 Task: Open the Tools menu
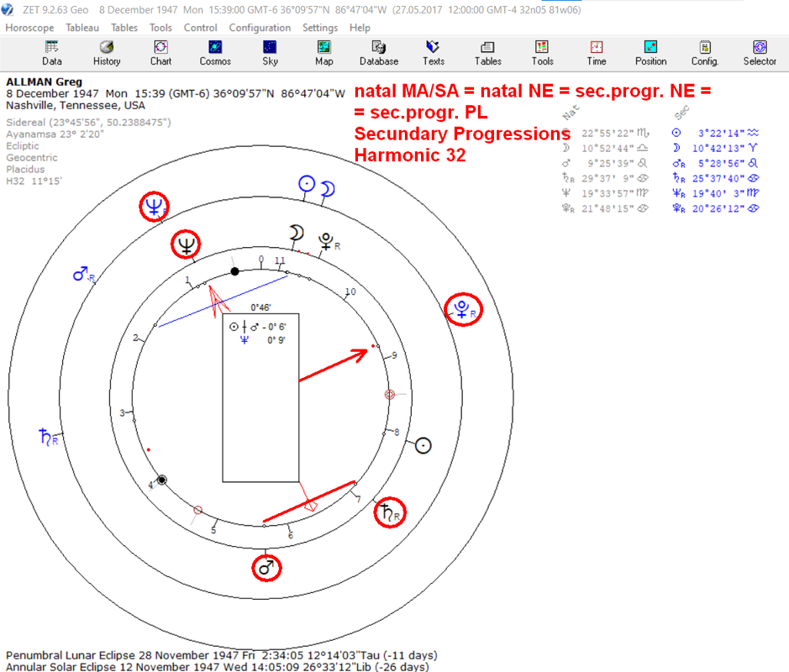(x=160, y=28)
